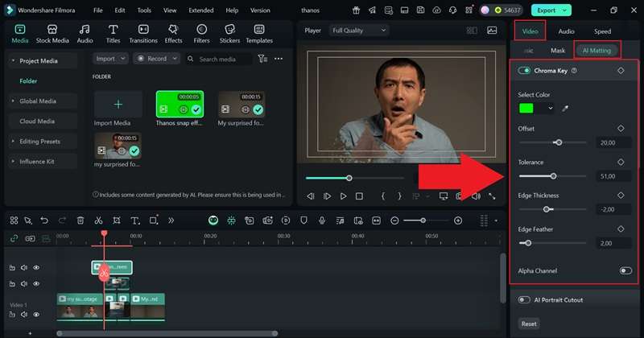Open the media filter icon

pyautogui.click(x=262, y=59)
